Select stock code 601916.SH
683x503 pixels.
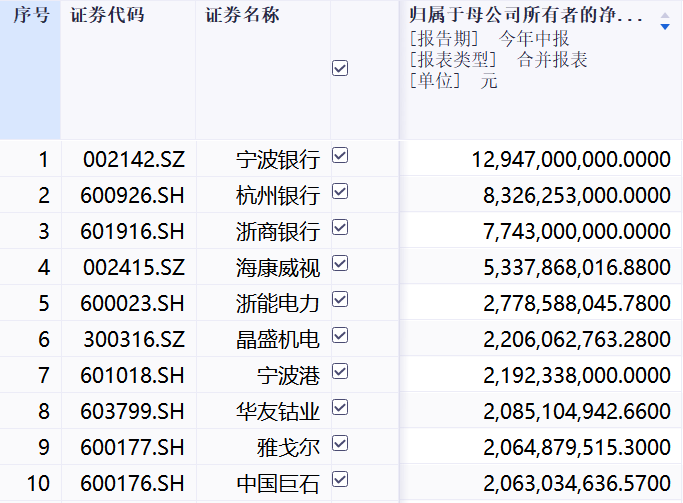pos(132,232)
